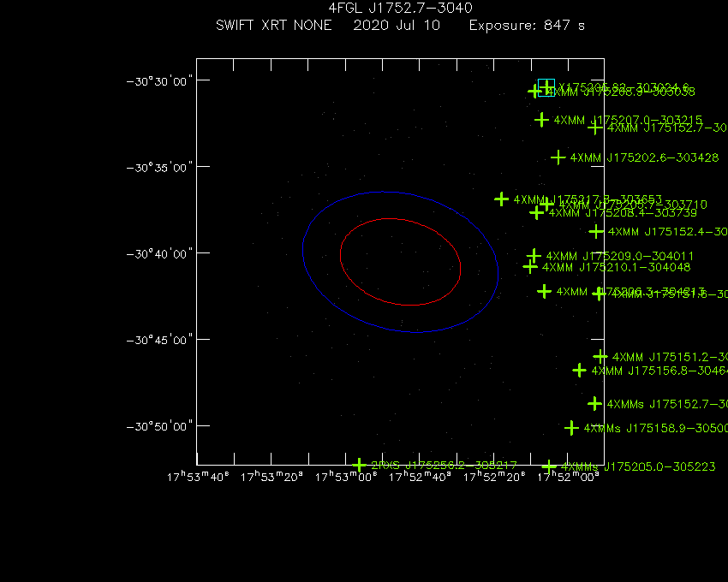Click the label 4XMM J175209.0-304011
728x582 pixels.
coord(620,256)
